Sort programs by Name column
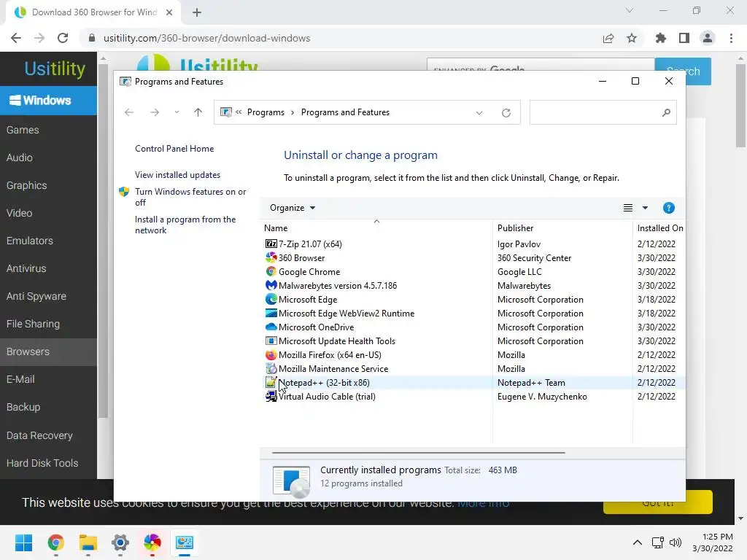 point(376,227)
